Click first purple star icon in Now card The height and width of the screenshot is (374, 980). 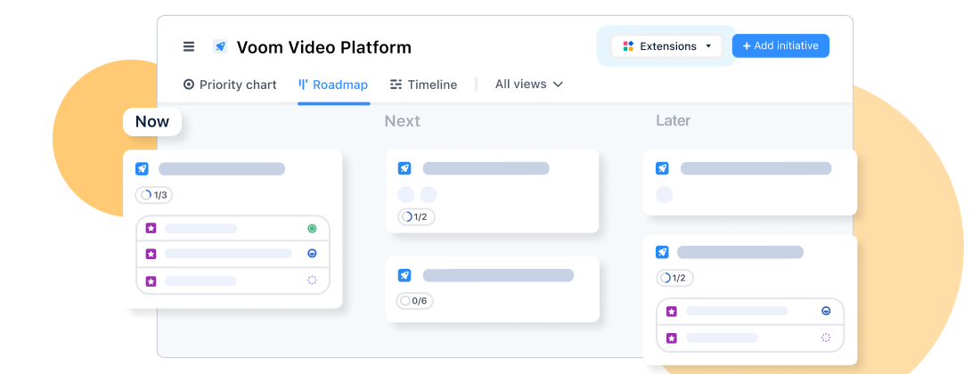(151, 229)
